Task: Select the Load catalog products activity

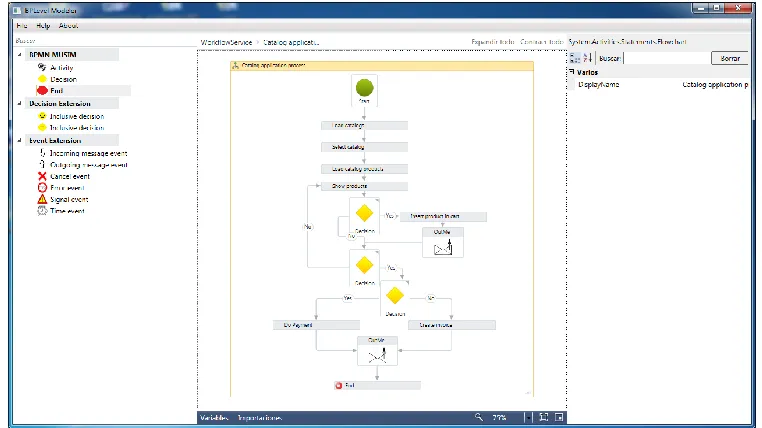Action: [364, 169]
